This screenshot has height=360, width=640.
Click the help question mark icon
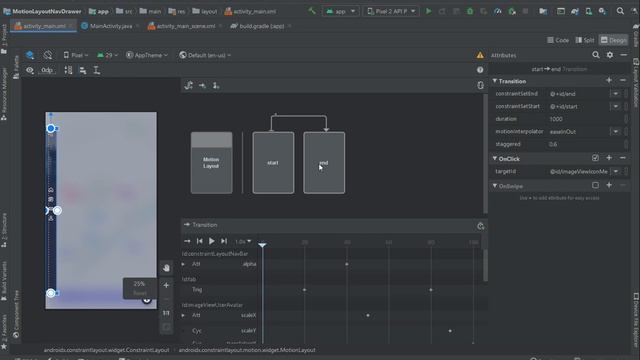[x=480, y=70]
